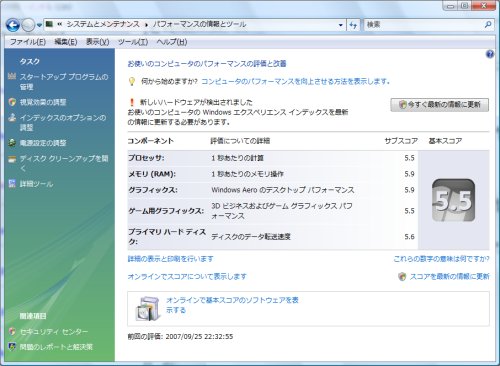Open 電源設定の調整 task link
This screenshot has width=500, height=366.
pos(43,143)
